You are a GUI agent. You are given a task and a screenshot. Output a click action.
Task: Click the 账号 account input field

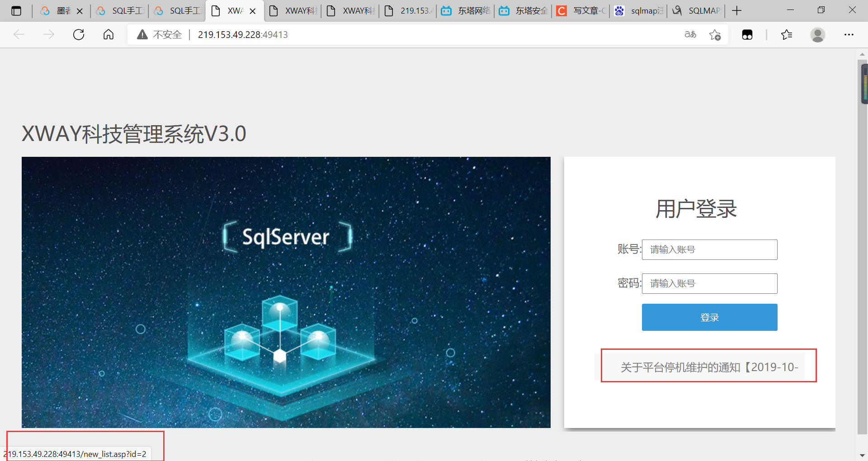pos(709,249)
